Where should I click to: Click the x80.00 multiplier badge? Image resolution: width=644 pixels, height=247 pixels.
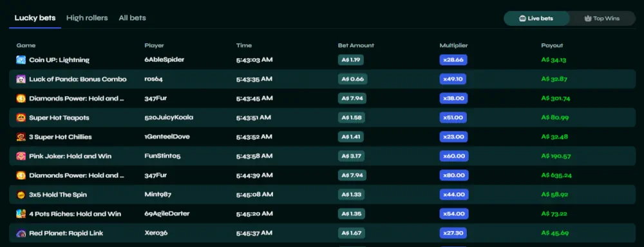pos(454,175)
